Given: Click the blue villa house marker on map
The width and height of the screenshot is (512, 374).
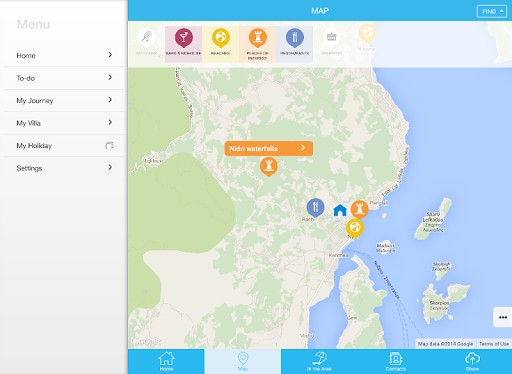Looking at the screenshot, I should click(340, 210).
